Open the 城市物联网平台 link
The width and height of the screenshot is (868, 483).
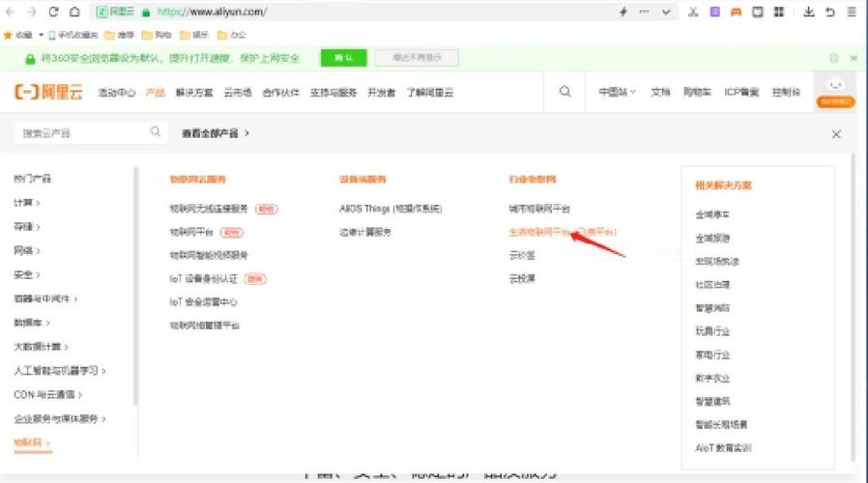coord(539,209)
